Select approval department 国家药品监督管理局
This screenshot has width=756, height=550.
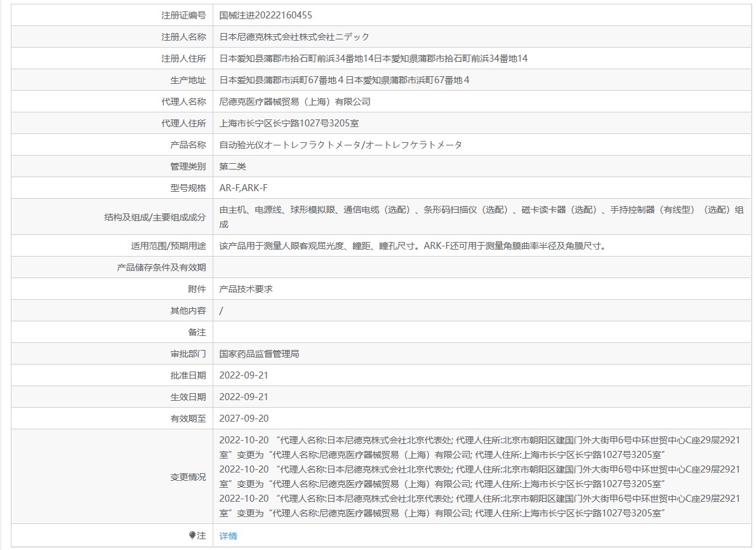pos(259,354)
